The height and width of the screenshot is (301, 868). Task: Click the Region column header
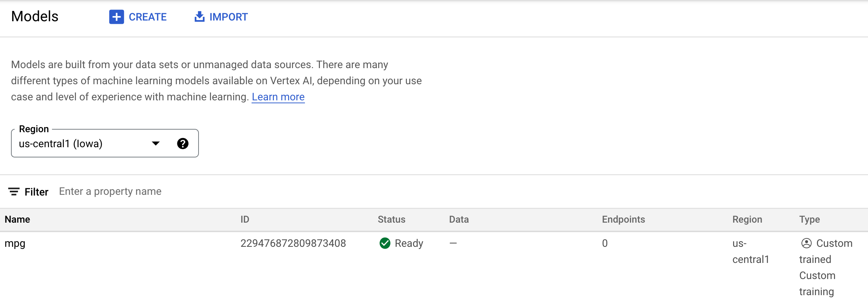pyautogui.click(x=747, y=219)
